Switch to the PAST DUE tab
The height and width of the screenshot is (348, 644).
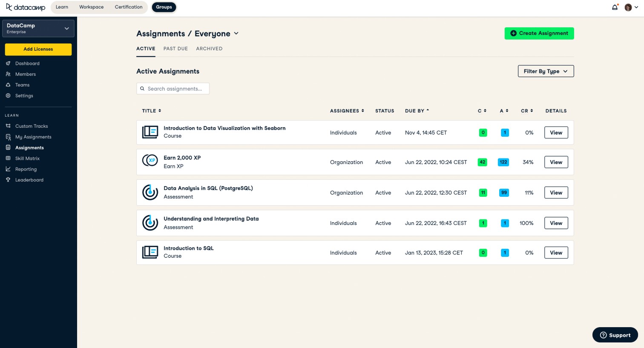pos(175,49)
